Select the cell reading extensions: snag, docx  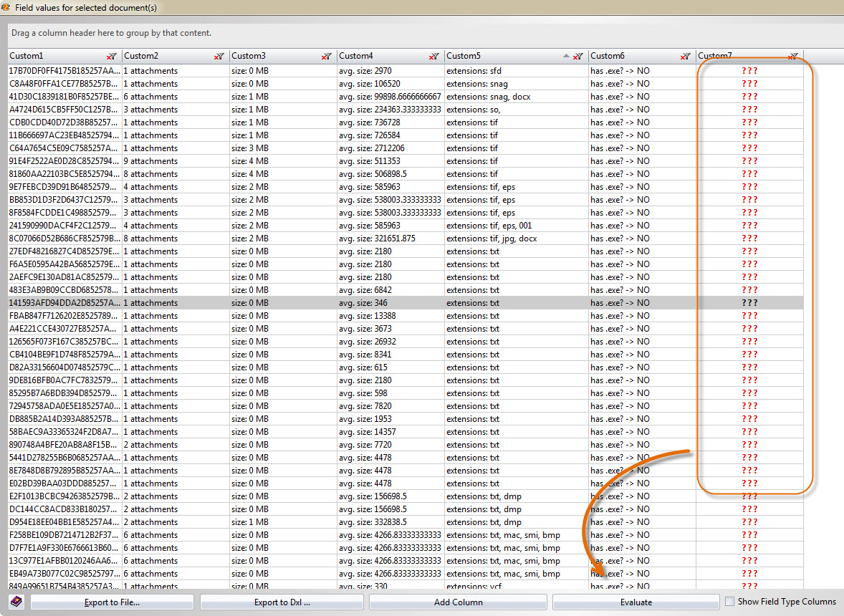488,97
